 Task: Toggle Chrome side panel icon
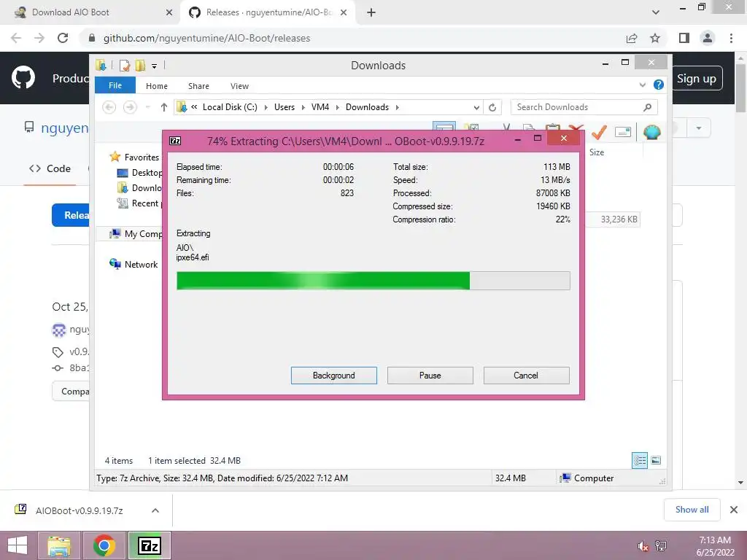(x=684, y=38)
